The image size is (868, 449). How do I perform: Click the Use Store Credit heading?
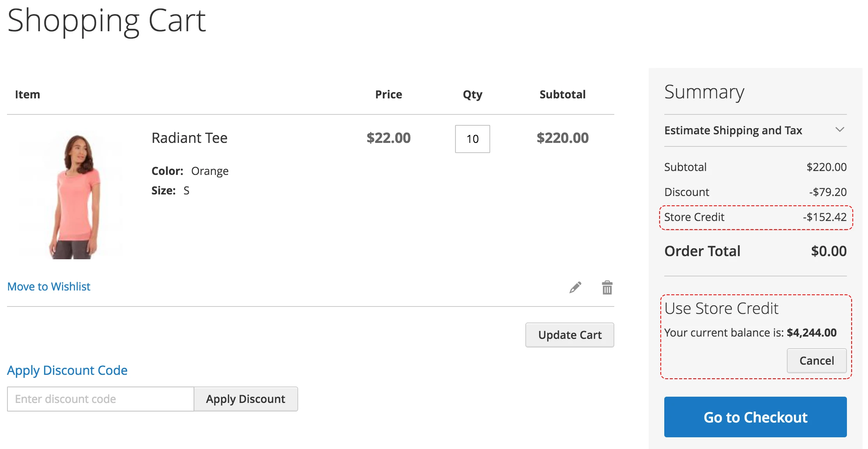(x=721, y=308)
